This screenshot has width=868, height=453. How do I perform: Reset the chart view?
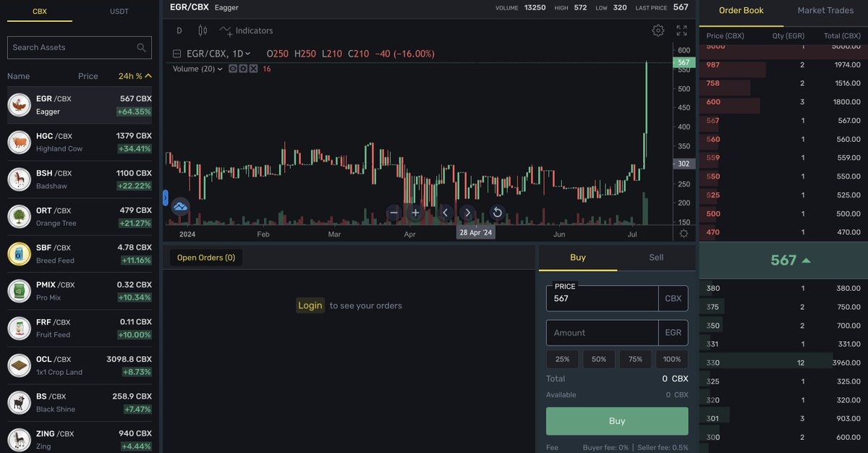[x=497, y=213]
